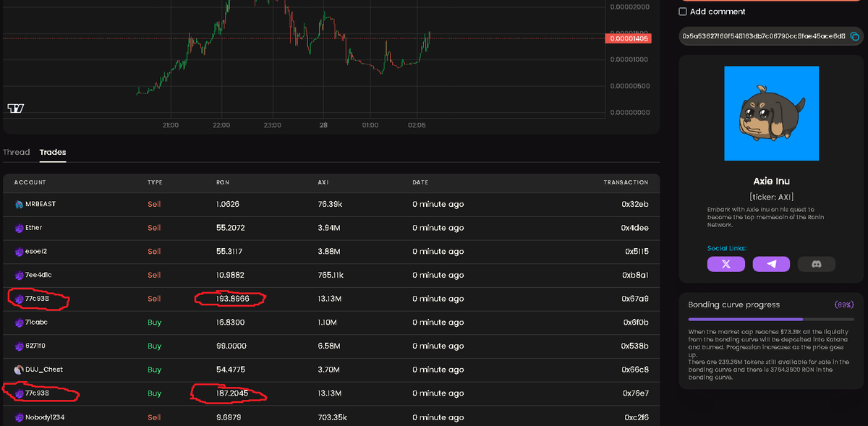Click the 193.8966 RON value
The width and height of the screenshot is (868, 426).
(x=234, y=299)
